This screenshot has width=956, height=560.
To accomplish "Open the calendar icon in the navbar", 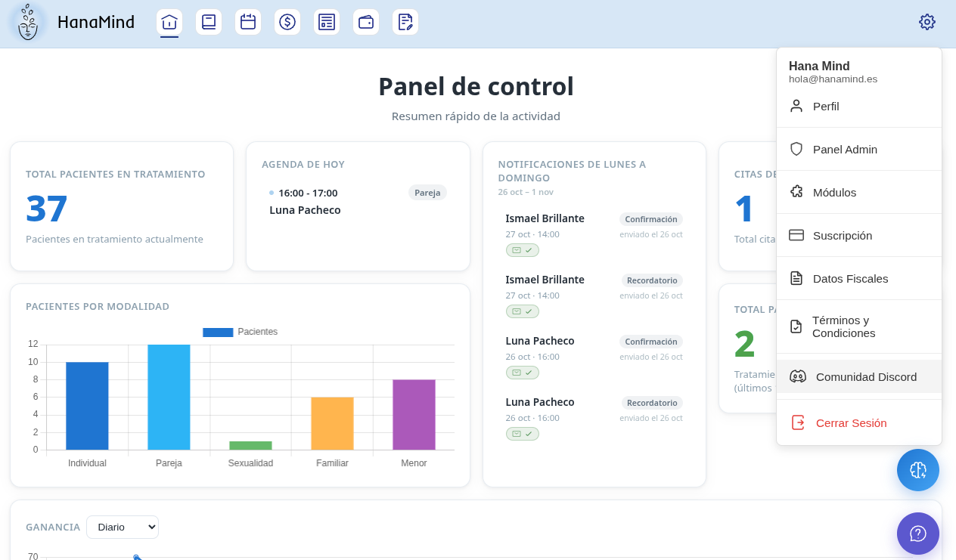I will pos(248,22).
